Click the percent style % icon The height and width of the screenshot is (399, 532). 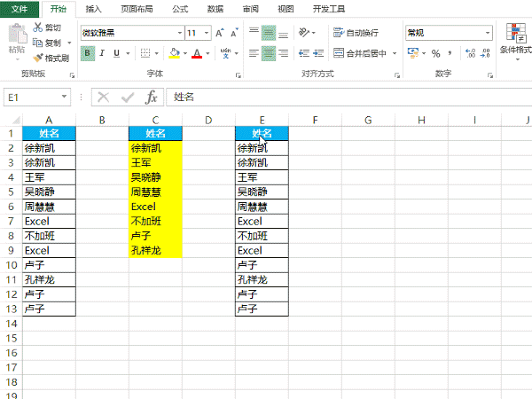pos(435,53)
